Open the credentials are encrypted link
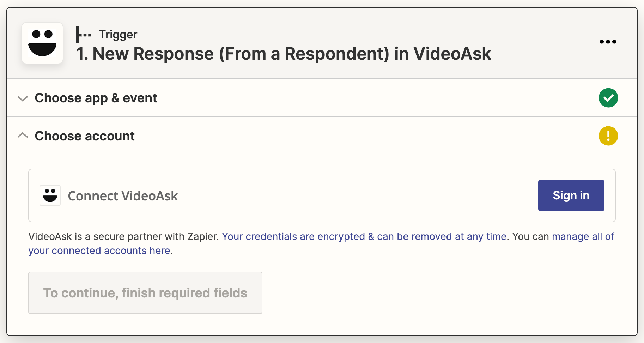 coord(364,236)
